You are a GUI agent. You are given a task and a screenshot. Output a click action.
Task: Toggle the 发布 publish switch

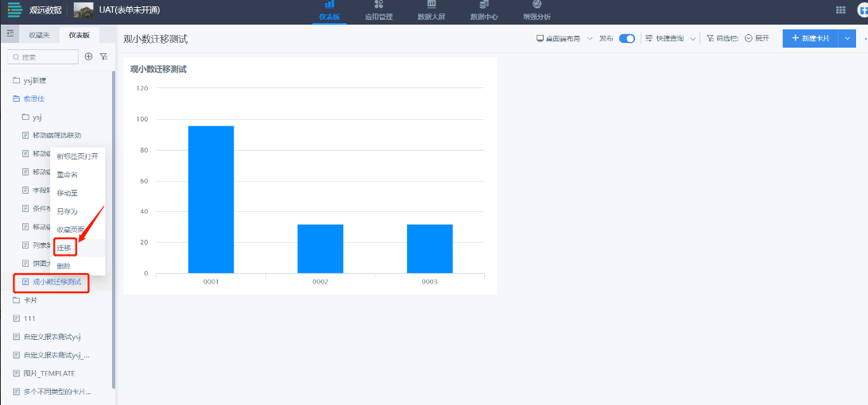(626, 38)
